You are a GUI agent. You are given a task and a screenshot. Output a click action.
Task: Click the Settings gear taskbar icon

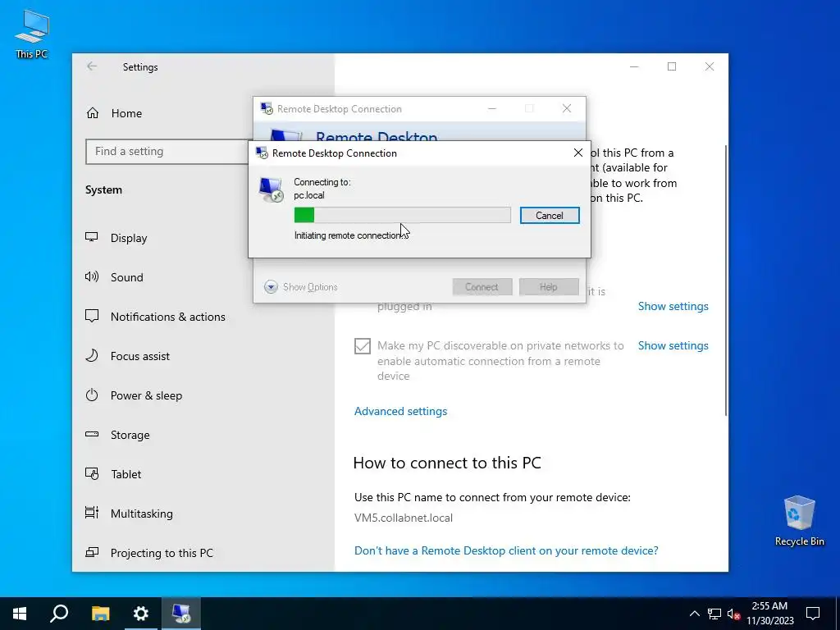141,614
